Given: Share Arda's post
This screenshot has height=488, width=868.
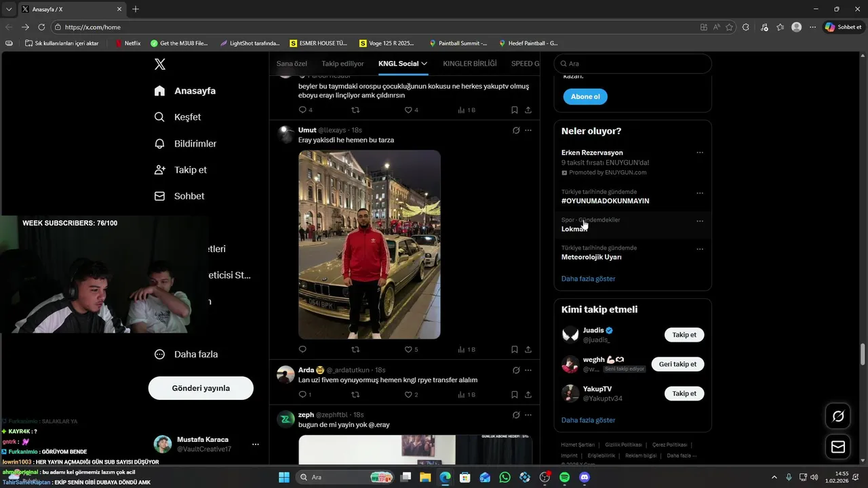Looking at the screenshot, I should coord(528,394).
